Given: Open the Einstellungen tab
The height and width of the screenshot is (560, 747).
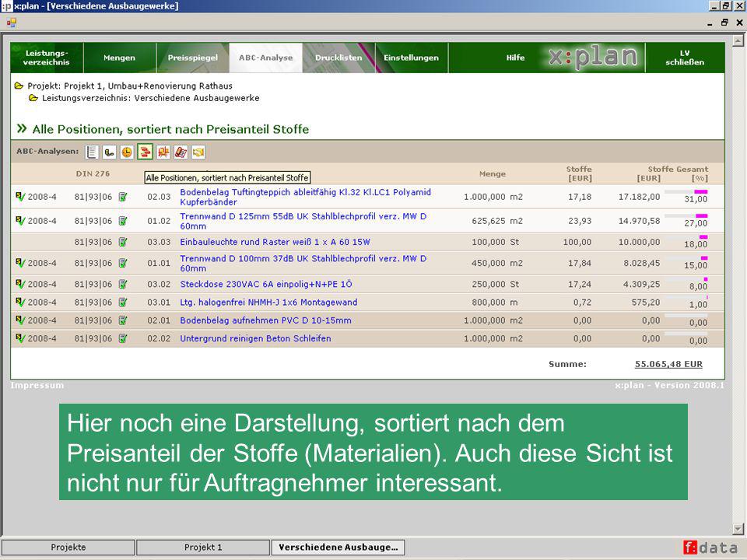Looking at the screenshot, I should tap(412, 58).
